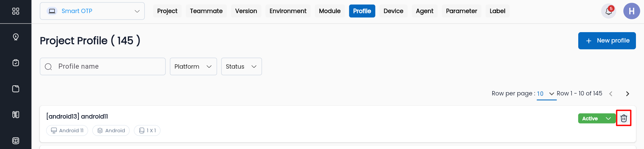644x149 pixels.
Task: Click the New profile button
Action: [607, 41]
